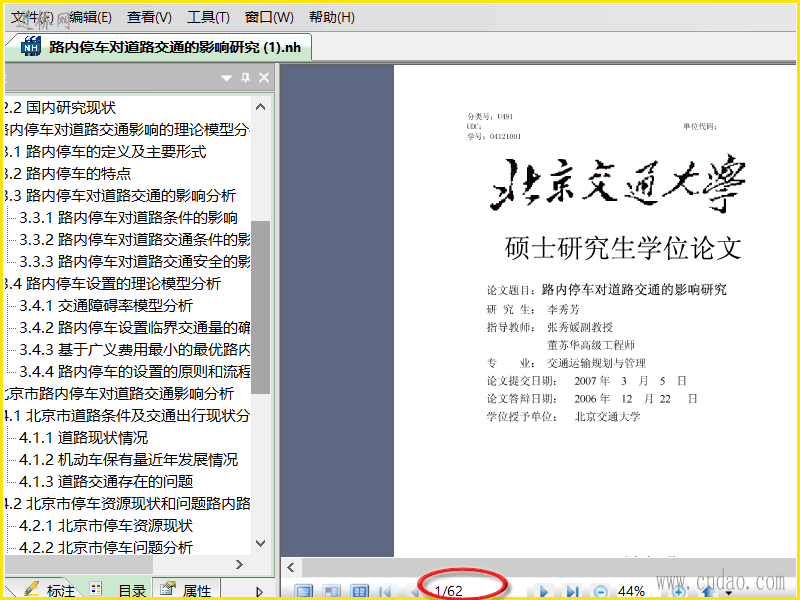The height and width of the screenshot is (600, 800).
Task: Select outline entry 3.4.1 交通障碍率模型分析
Action: 106,305
